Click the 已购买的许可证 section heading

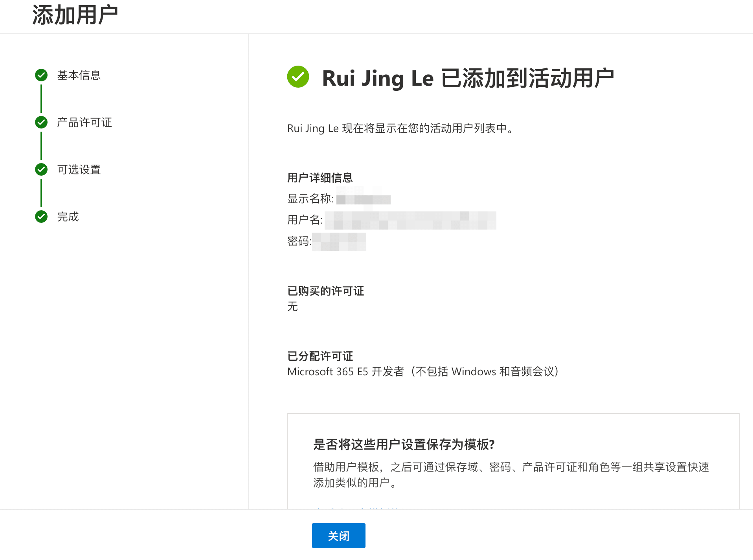click(325, 291)
